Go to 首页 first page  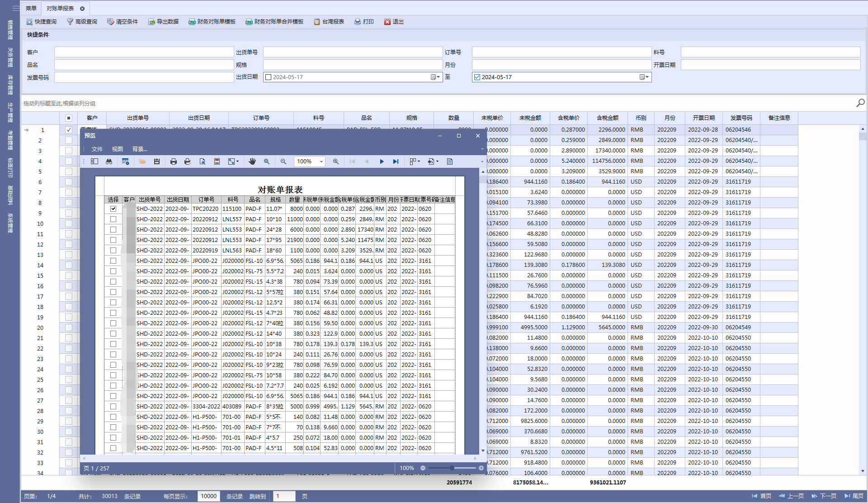coord(762,496)
